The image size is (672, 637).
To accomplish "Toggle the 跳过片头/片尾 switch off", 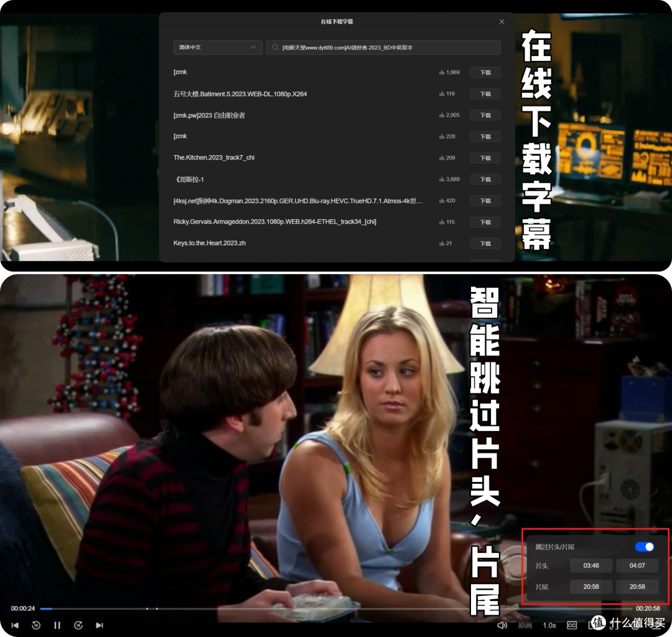I will 644,547.
